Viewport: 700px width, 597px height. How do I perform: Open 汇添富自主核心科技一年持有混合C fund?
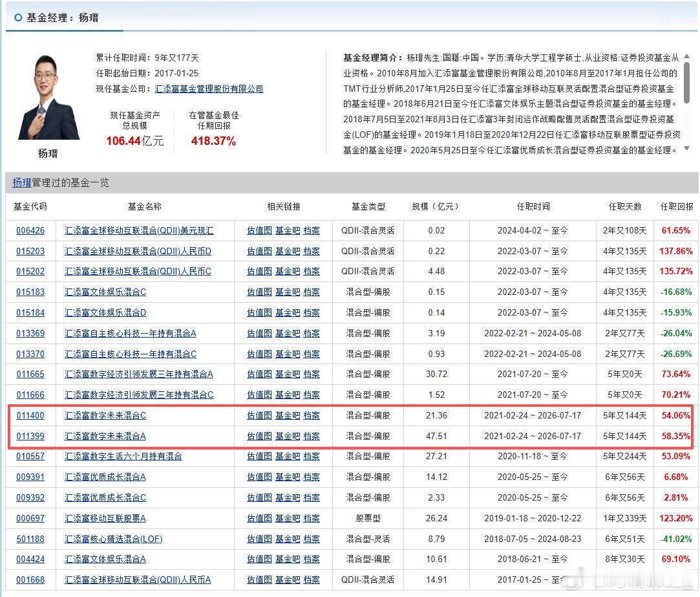pyautogui.click(x=131, y=354)
